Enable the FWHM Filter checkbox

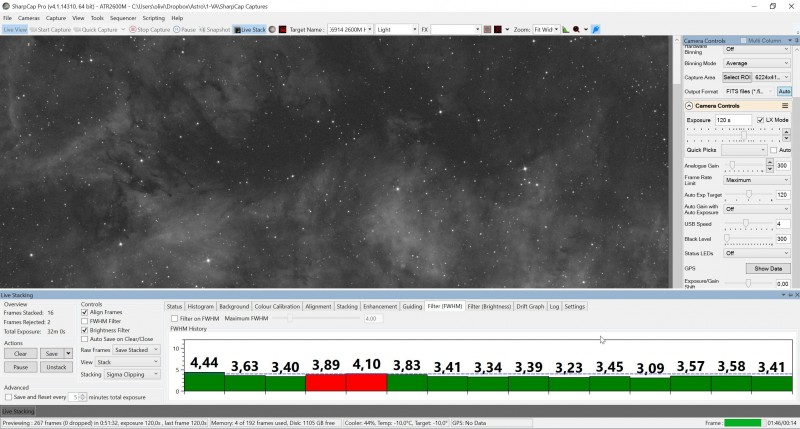(85, 321)
